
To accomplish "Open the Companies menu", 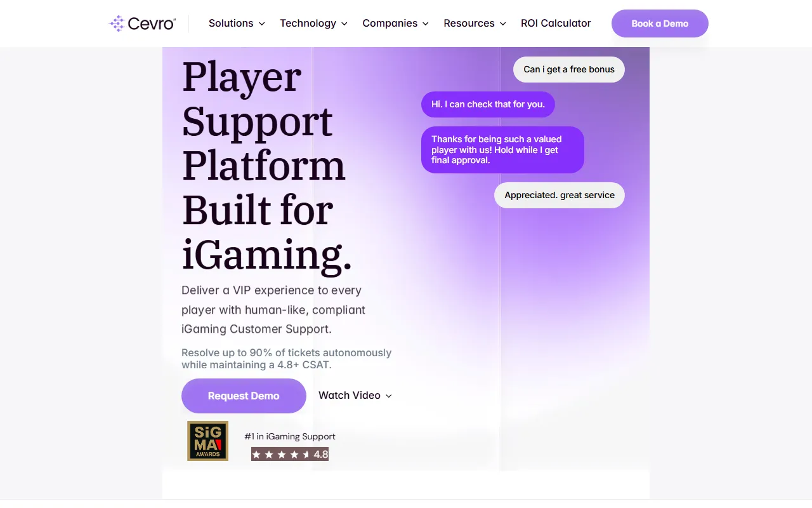I will [x=396, y=23].
